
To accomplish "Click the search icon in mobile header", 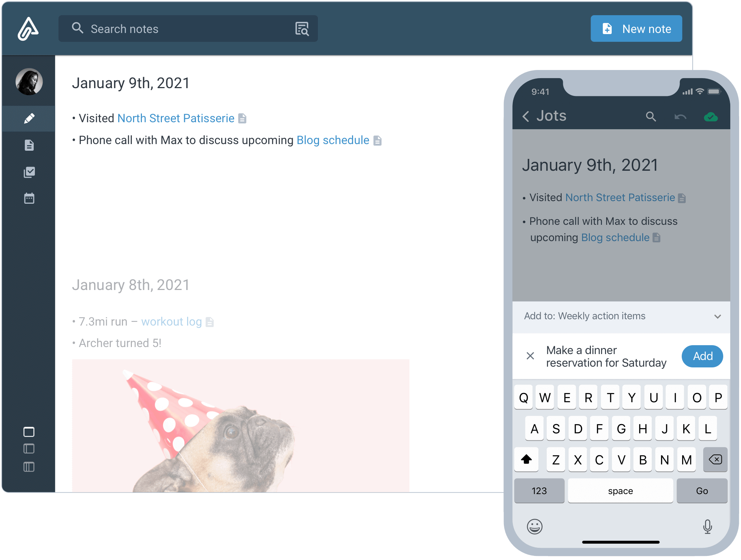I will 652,115.
